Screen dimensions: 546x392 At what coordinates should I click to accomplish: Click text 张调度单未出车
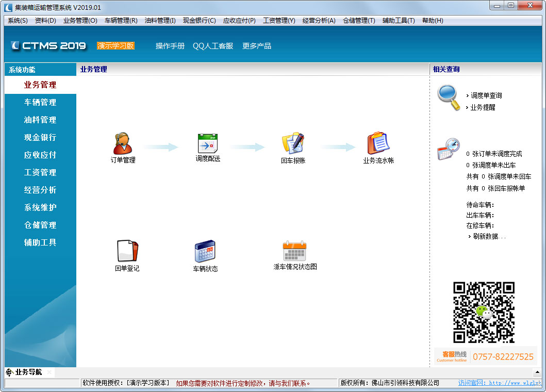click(x=494, y=165)
